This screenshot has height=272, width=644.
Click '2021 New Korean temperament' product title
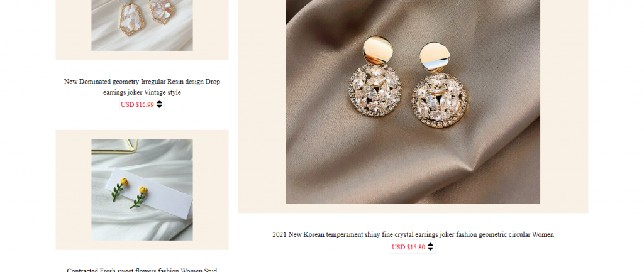[x=413, y=235]
